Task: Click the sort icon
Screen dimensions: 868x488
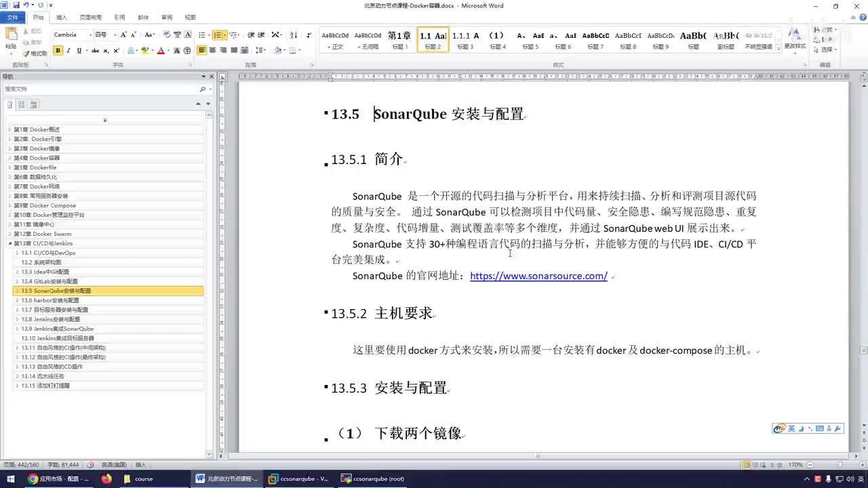Action: tap(294, 35)
